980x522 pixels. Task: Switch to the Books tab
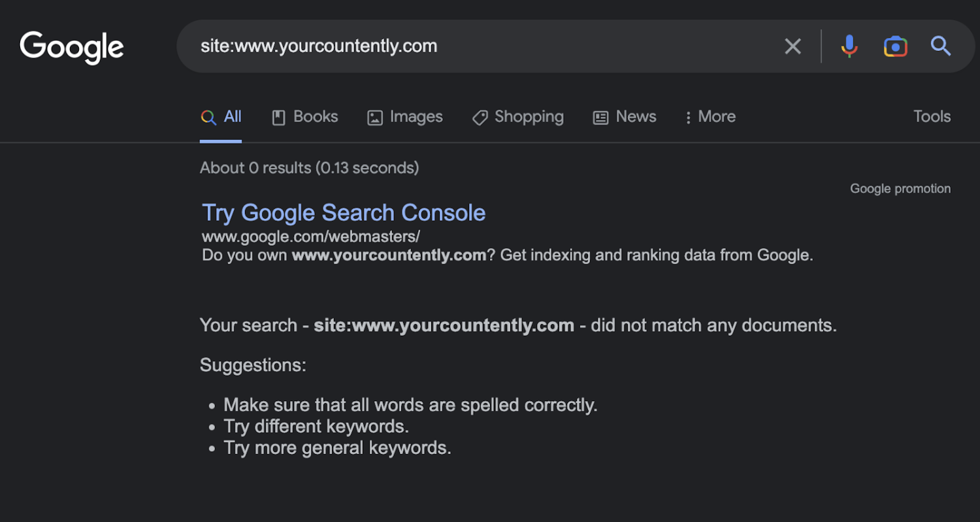305,117
